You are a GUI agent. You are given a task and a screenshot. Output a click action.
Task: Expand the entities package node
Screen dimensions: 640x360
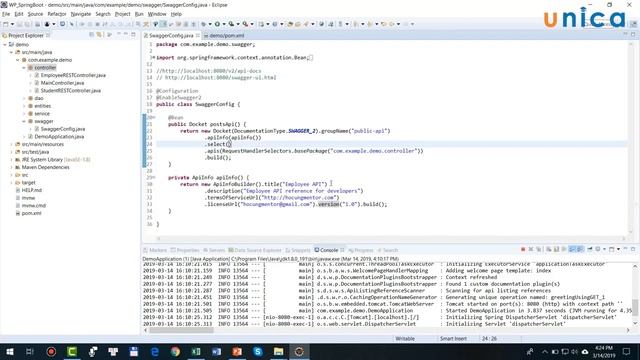coord(24,106)
